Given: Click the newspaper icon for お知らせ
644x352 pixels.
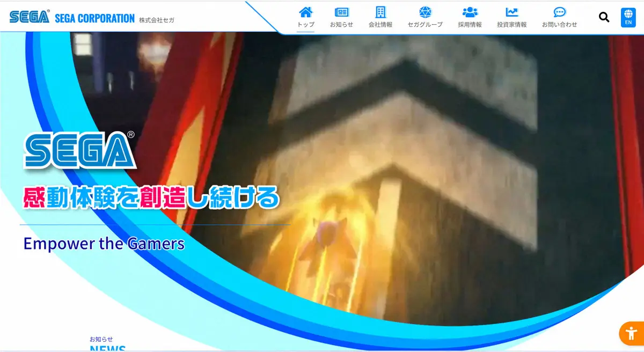Looking at the screenshot, I should [x=341, y=12].
